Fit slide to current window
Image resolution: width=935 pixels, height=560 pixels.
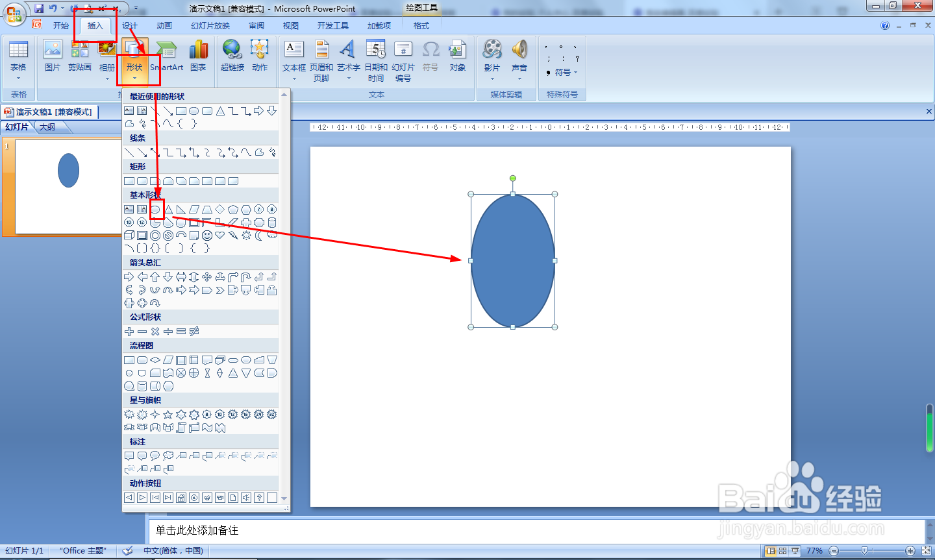pos(926,551)
